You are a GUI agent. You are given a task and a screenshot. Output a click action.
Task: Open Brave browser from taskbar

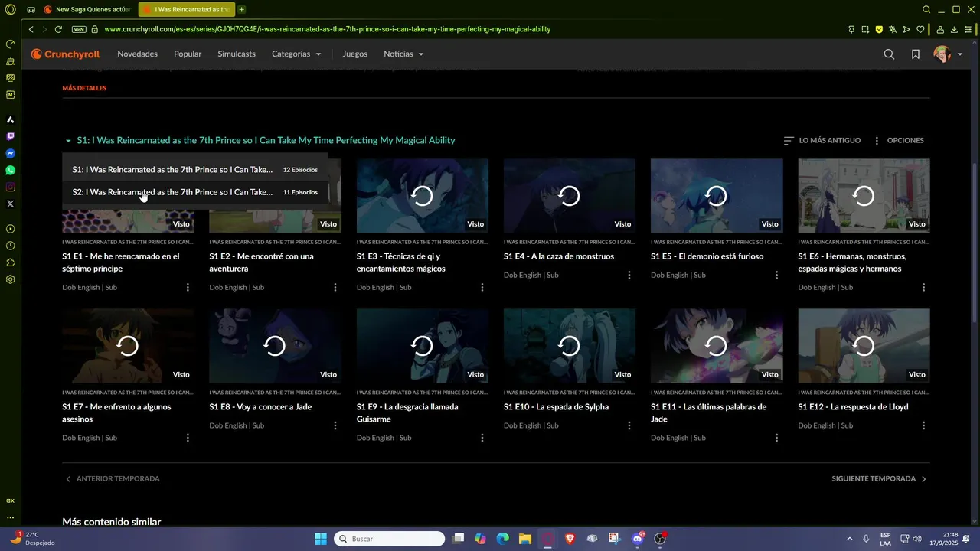pyautogui.click(x=570, y=539)
